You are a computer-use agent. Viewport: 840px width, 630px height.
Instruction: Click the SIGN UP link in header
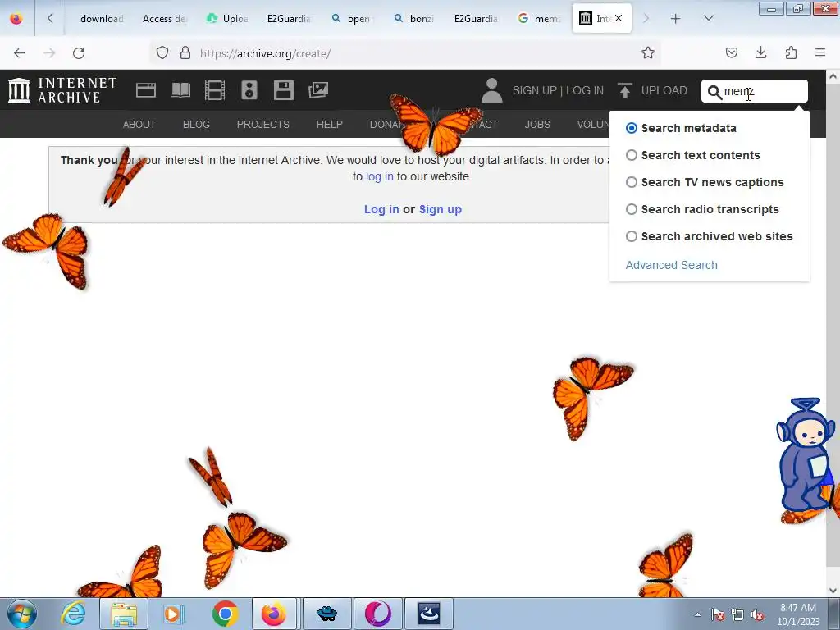tap(535, 90)
